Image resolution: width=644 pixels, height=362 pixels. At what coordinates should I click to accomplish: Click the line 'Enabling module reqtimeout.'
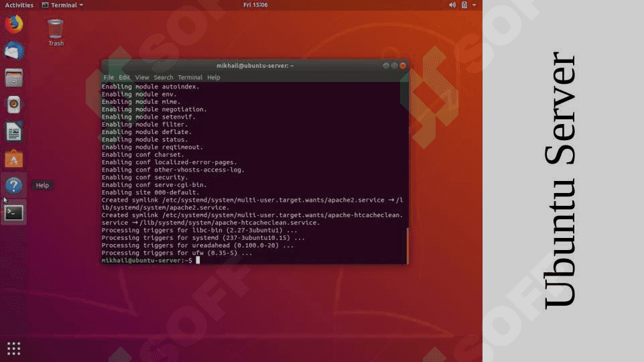point(152,147)
